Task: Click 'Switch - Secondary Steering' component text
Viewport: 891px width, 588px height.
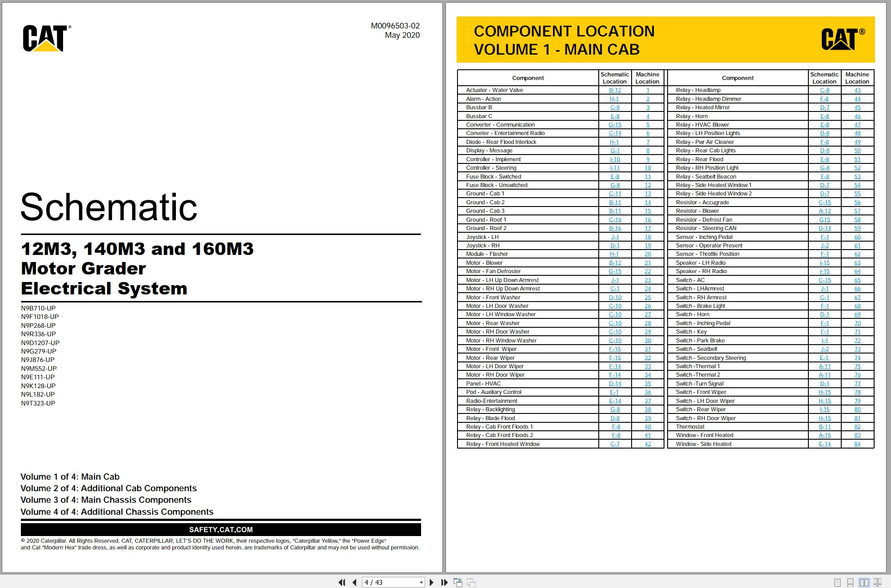Action: (x=711, y=358)
